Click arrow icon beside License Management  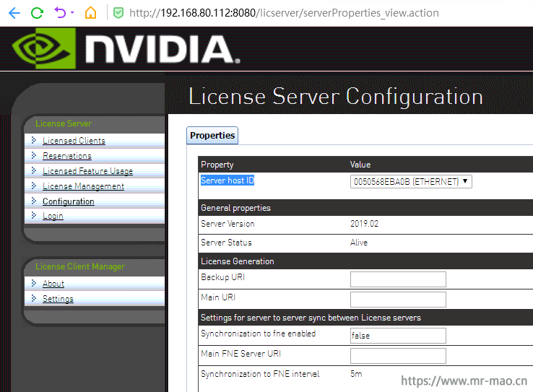(x=34, y=186)
